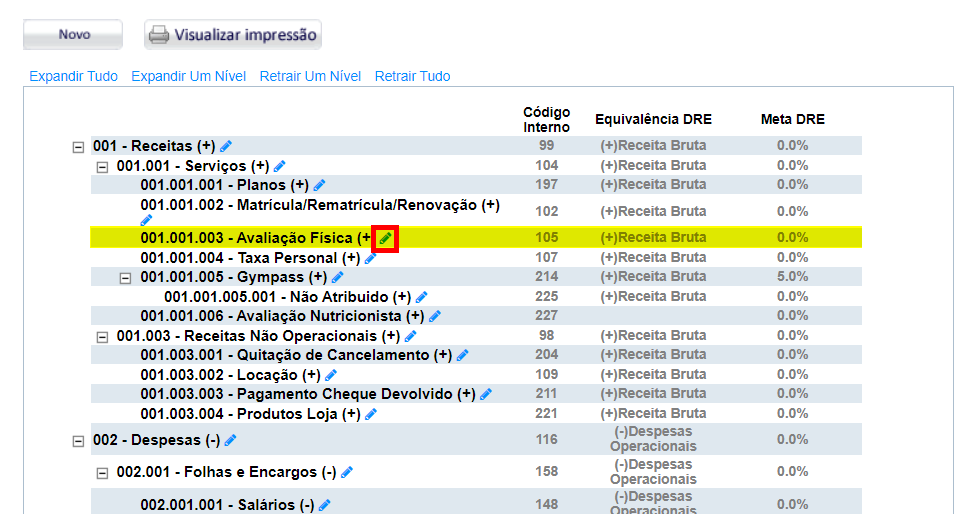Image resolution: width=977 pixels, height=514 pixels.
Task: Edit the 001 - Receitas account with pencil icon
Action: click(x=226, y=146)
